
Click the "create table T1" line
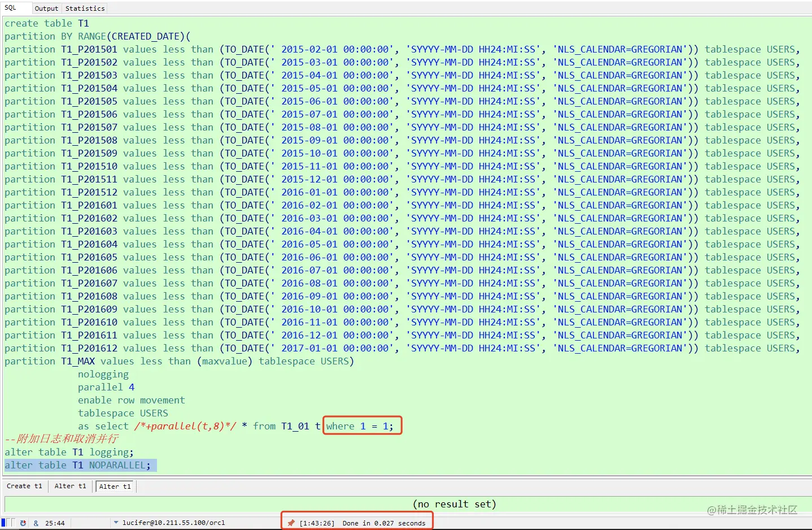47,23
